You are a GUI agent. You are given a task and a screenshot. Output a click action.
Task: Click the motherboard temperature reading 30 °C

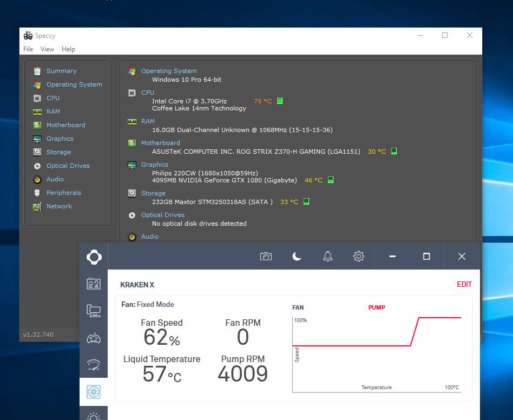pyautogui.click(x=377, y=152)
